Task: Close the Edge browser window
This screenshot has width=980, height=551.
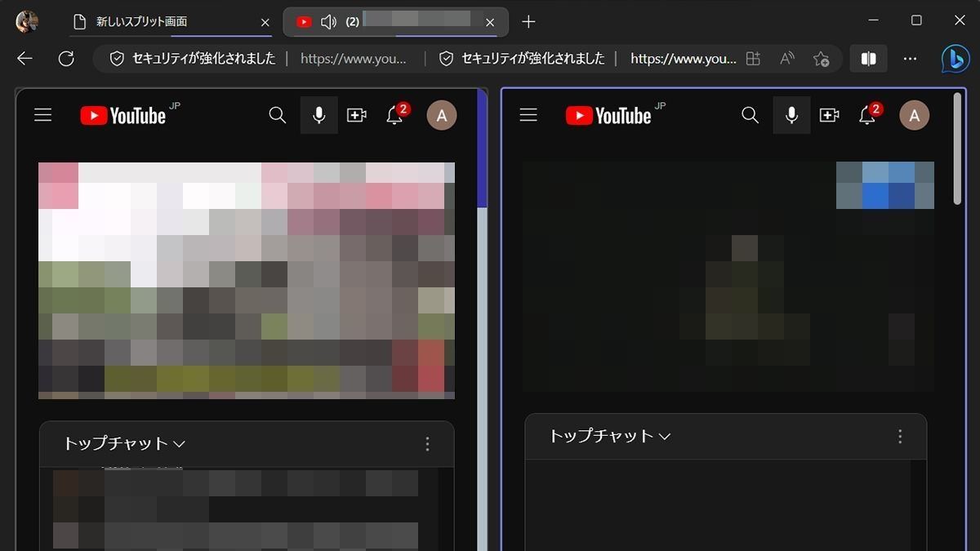Action: [x=960, y=20]
